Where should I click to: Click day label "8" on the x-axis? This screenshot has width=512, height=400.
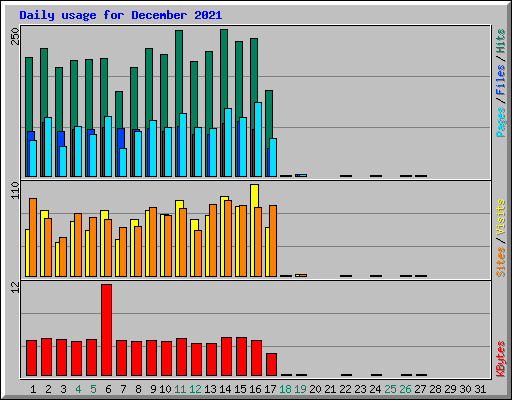[x=138, y=389]
